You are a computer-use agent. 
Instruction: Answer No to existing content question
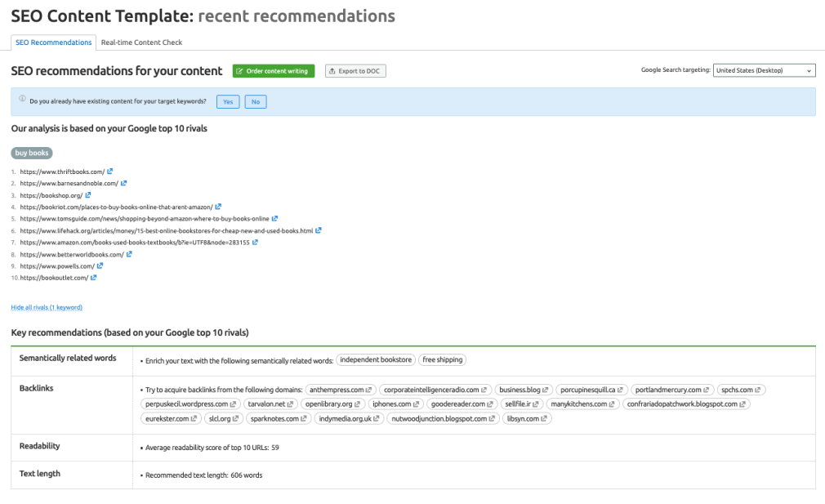(x=255, y=102)
